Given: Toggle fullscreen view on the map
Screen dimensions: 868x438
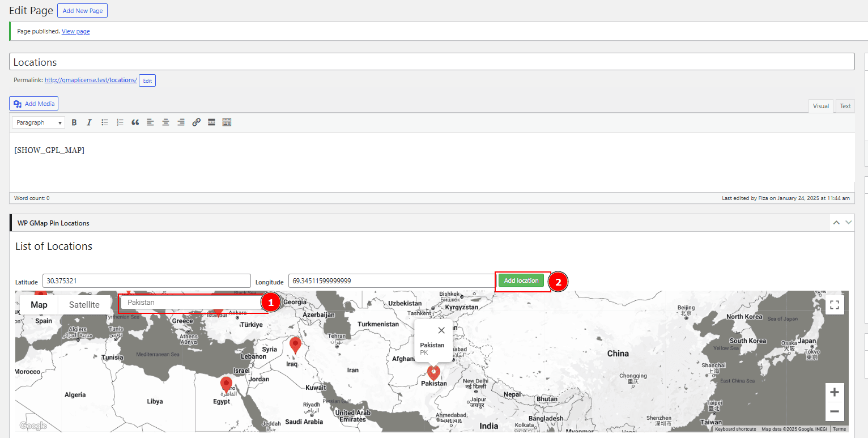Looking at the screenshot, I should [x=834, y=305].
